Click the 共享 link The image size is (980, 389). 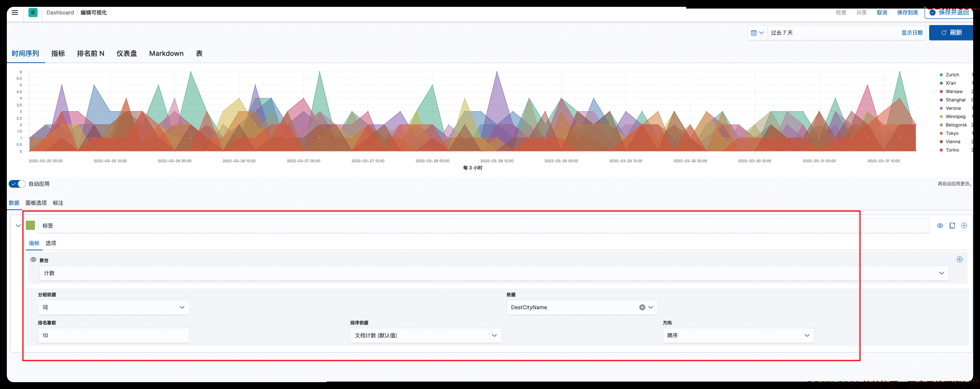(x=861, y=13)
